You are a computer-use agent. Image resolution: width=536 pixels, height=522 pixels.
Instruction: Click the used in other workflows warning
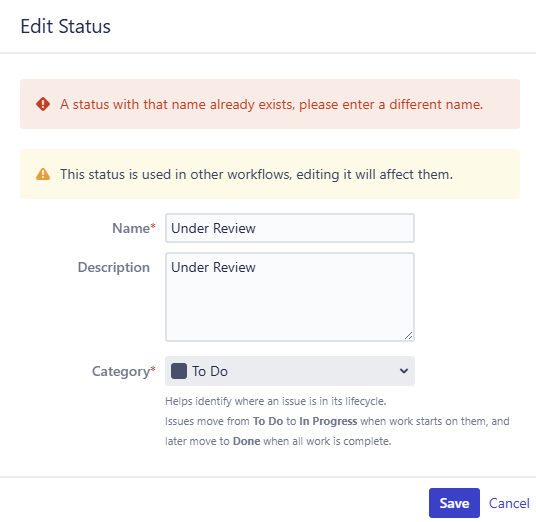tap(256, 174)
